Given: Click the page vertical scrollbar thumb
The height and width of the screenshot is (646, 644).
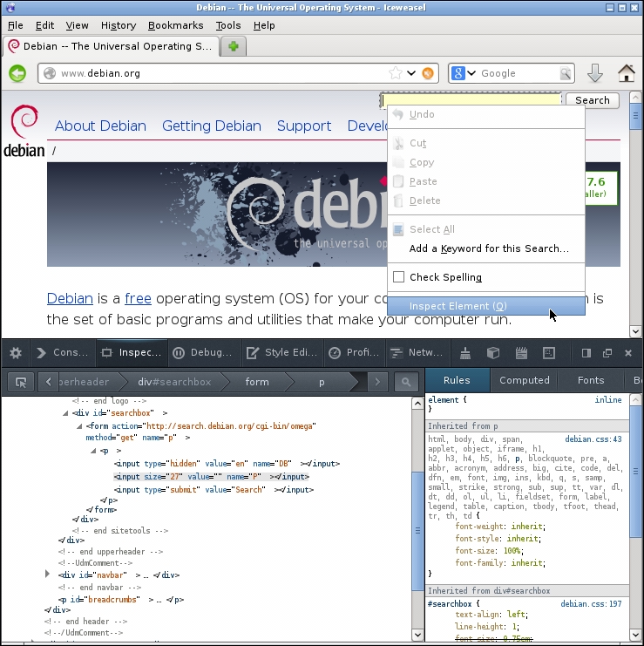Looking at the screenshot, I should pos(635,117).
